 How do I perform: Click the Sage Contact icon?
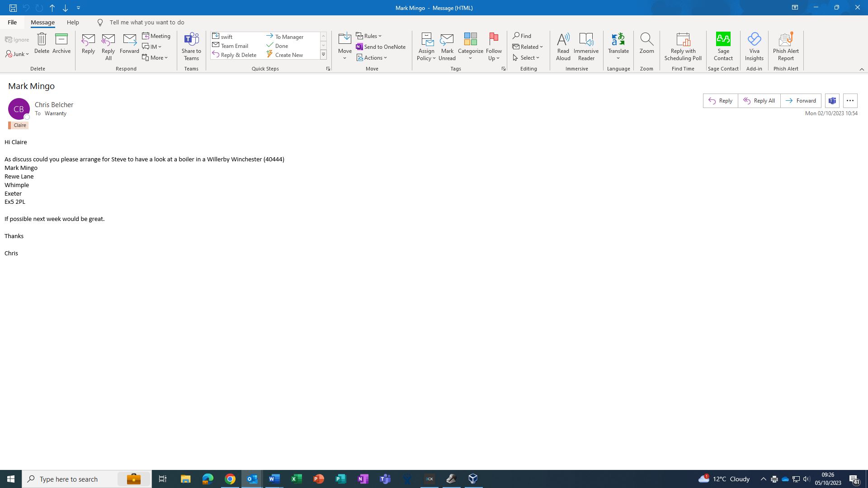coord(723,40)
